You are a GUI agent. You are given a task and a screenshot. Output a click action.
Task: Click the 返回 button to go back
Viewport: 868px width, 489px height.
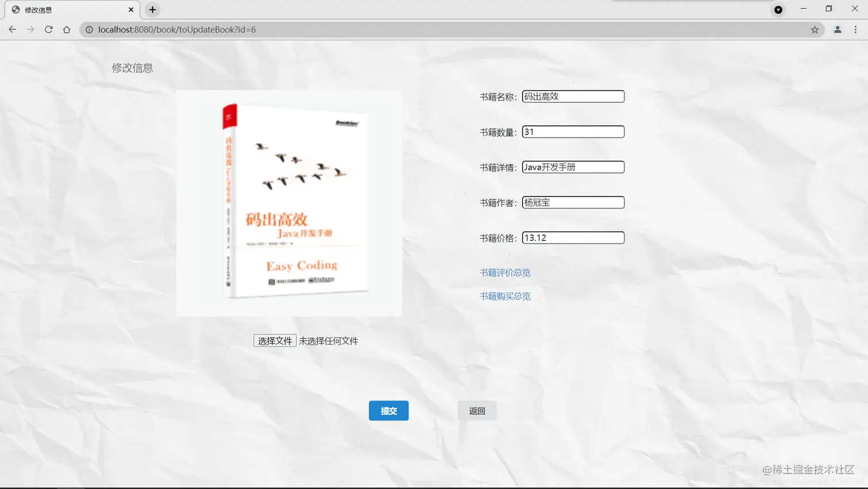[x=477, y=411]
